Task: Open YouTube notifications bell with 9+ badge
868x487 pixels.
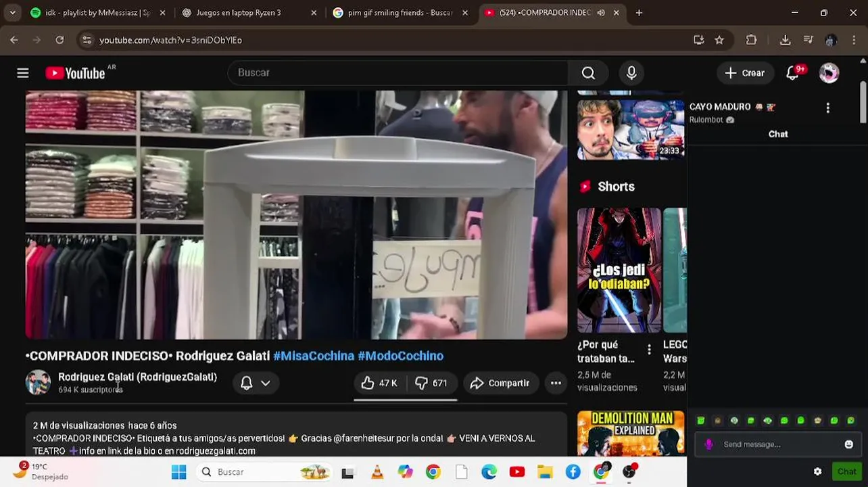Action: [x=793, y=73]
